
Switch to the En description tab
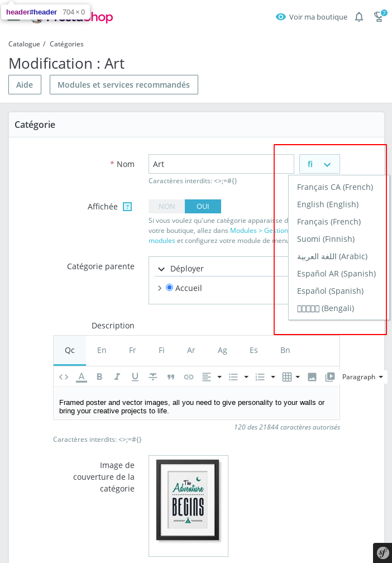point(102,350)
